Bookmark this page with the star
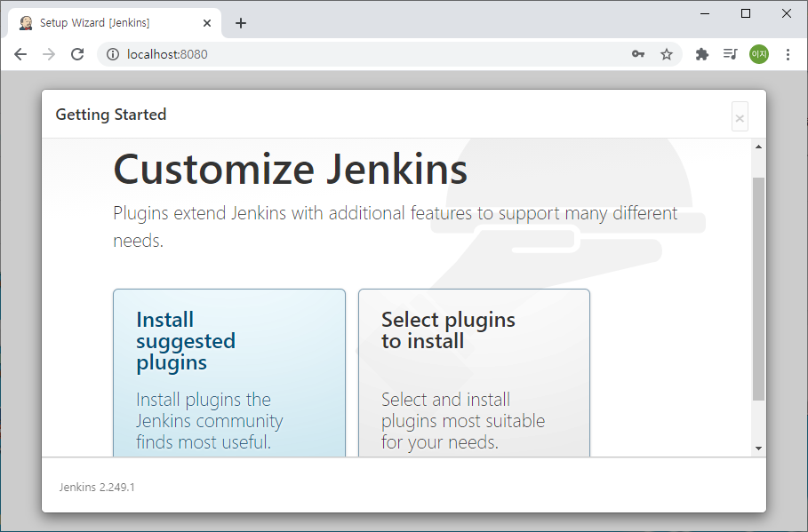808x532 pixels. [667, 54]
